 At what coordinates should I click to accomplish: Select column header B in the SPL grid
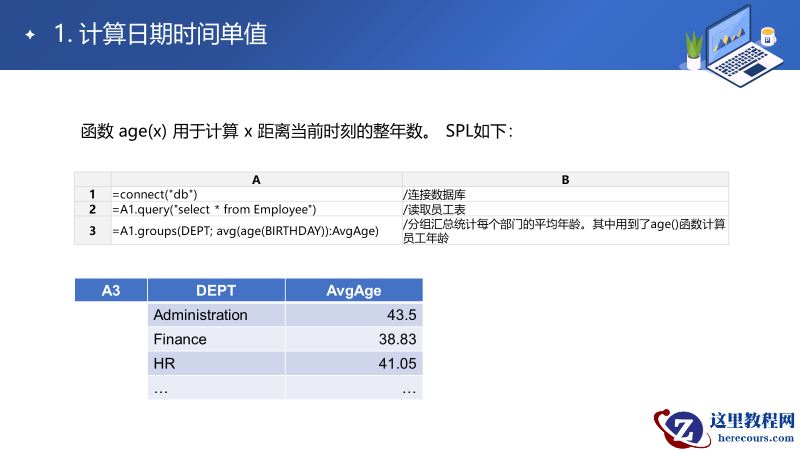click(x=565, y=180)
